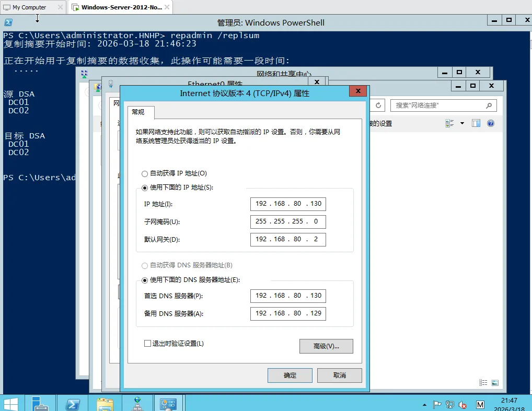This screenshot has height=411, width=532.
Task: Select the 使用下面的 DNS 服务器地址 radio button
Action: pos(144,280)
